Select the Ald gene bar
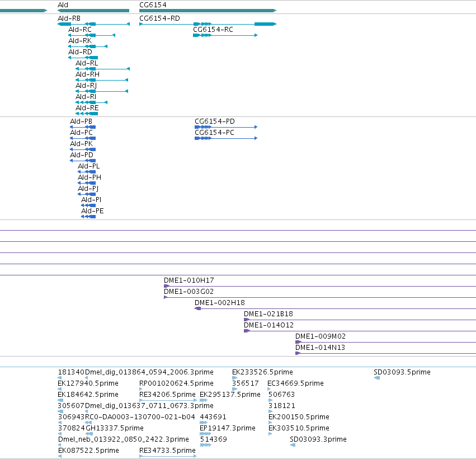 point(93,11)
